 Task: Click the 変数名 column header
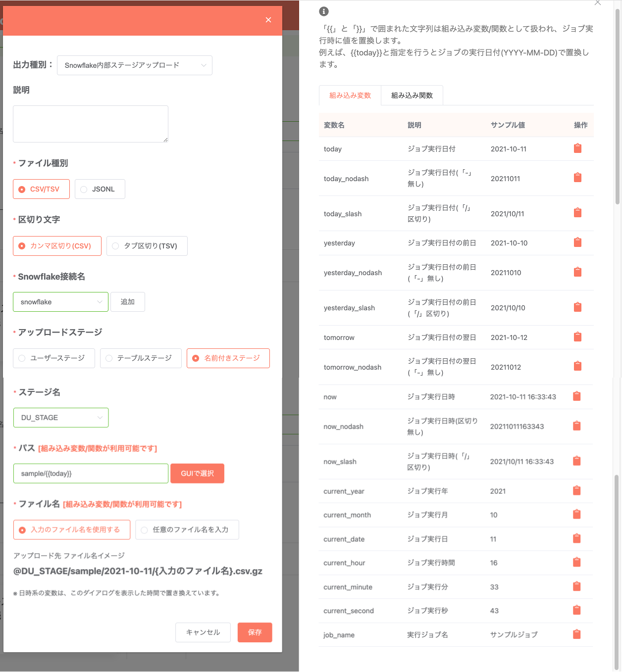tap(334, 125)
